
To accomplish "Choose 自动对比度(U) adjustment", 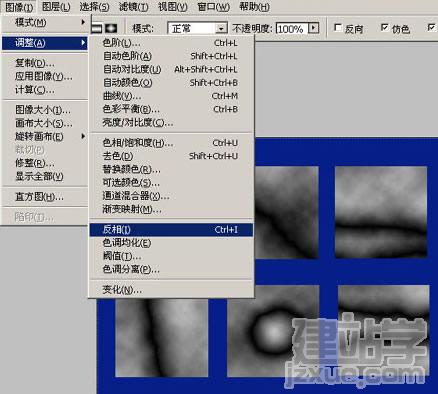I will (x=171, y=69).
